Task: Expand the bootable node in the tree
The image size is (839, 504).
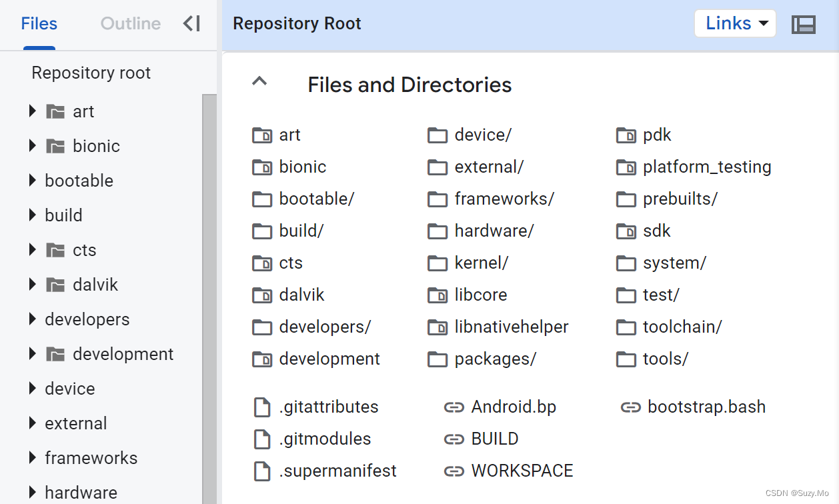Action: click(x=32, y=181)
